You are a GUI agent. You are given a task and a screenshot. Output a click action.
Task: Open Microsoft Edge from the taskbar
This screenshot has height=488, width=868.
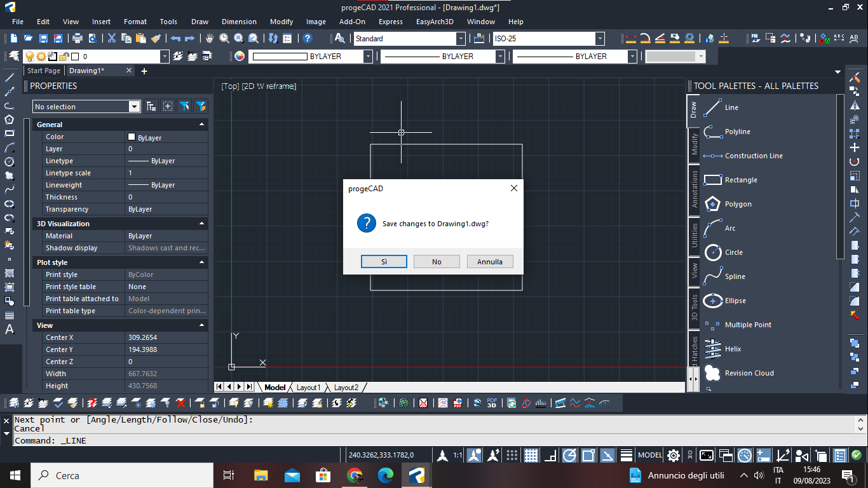pos(386,475)
